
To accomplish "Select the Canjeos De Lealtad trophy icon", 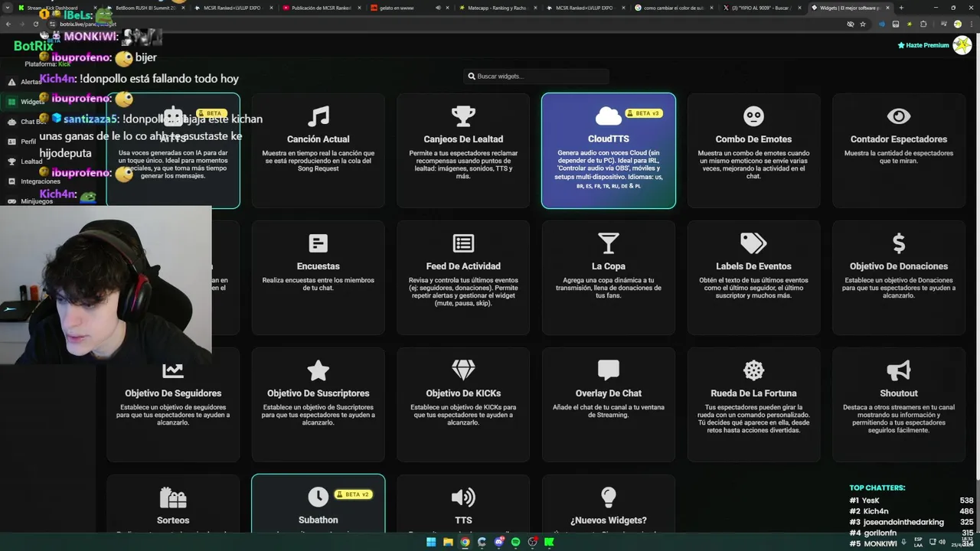I will click(463, 116).
